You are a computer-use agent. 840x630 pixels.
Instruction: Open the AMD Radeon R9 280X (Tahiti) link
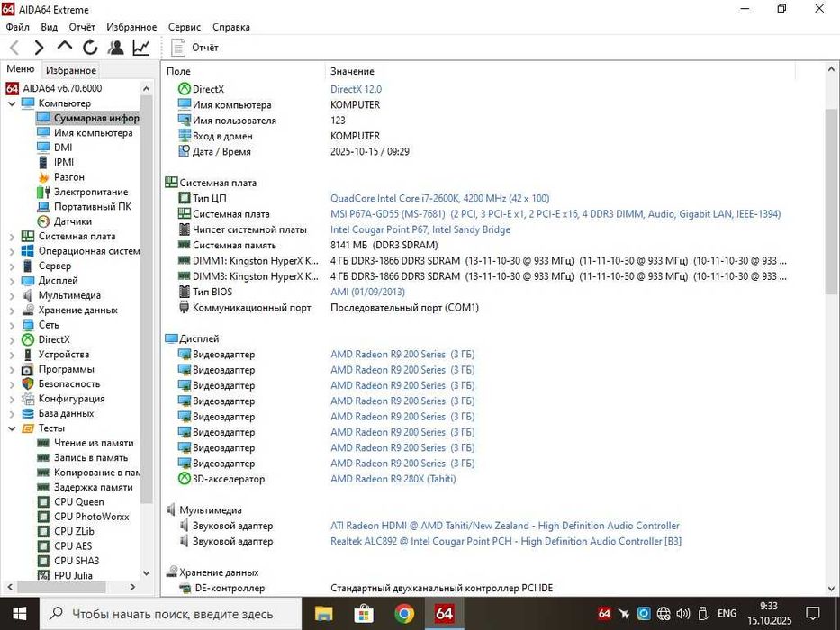point(393,479)
